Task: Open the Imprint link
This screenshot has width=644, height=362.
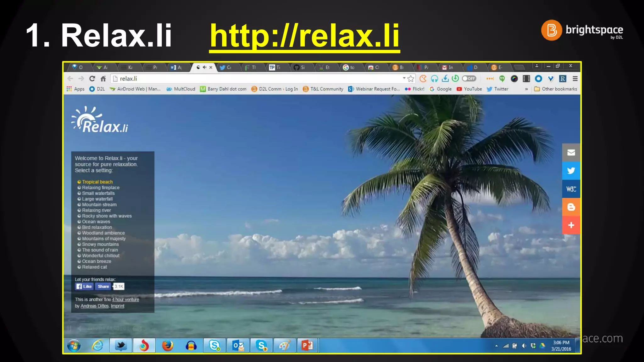Action: pos(117,306)
